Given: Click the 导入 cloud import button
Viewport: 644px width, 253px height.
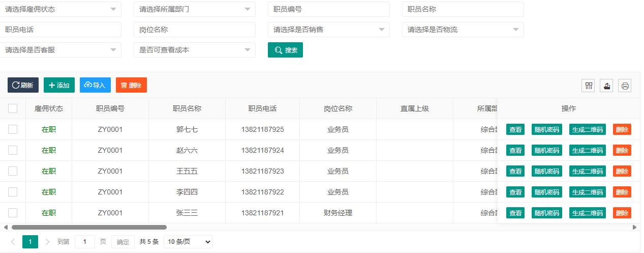Looking at the screenshot, I should (95, 85).
